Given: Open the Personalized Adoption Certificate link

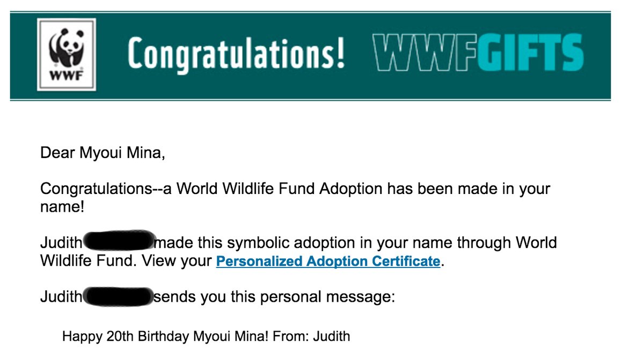Looking at the screenshot, I should [328, 262].
